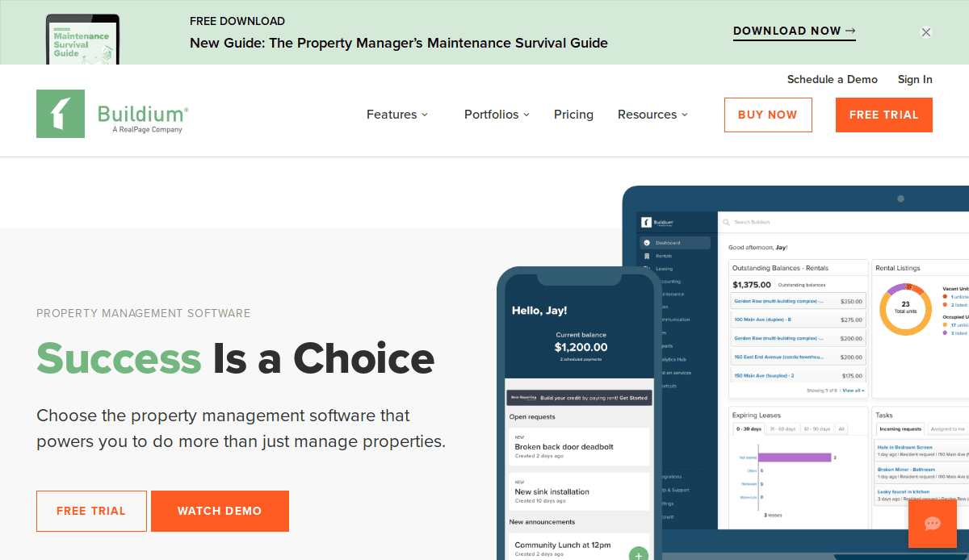Expand the Features menu
Screen dimensions: 969x560
click(x=397, y=115)
